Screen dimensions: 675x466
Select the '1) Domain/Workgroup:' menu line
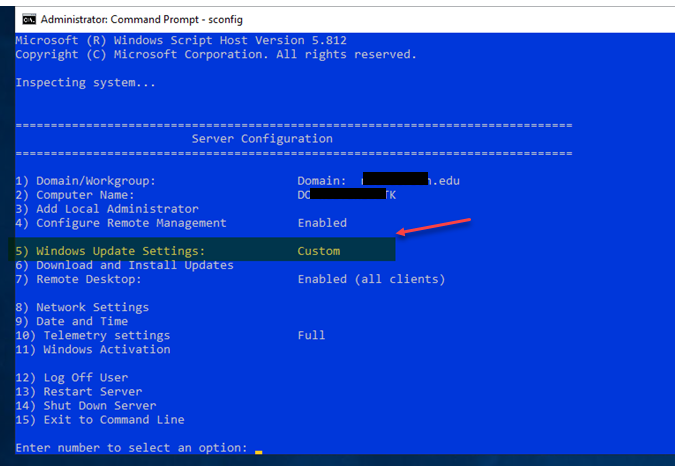pyautogui.click(x=85, y=181)
